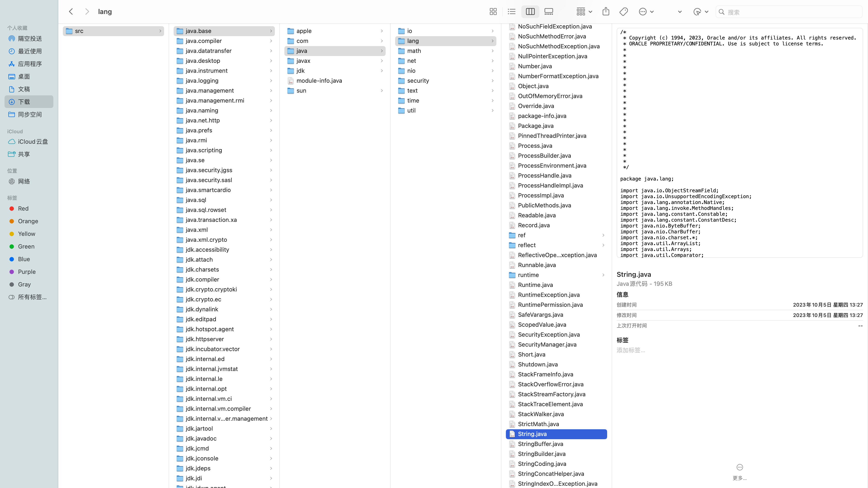
Task: Click the search icon in toolbar
Action: [721, 11]
